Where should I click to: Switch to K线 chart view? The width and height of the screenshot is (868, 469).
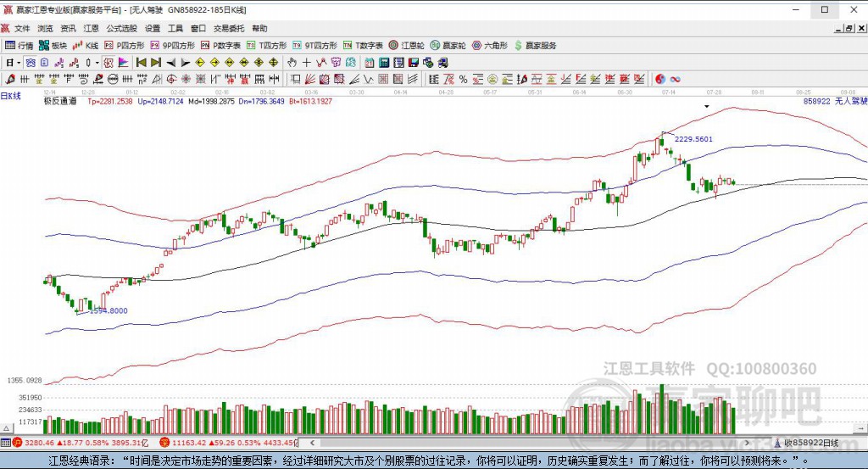(x=86, y=46)
